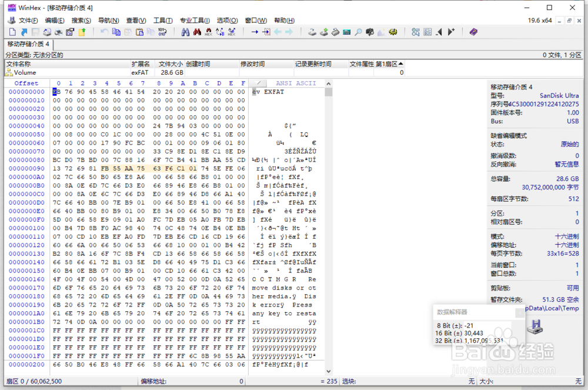Click the Replace Text A-to-B icon
The image size is (588, 390).
220,32
